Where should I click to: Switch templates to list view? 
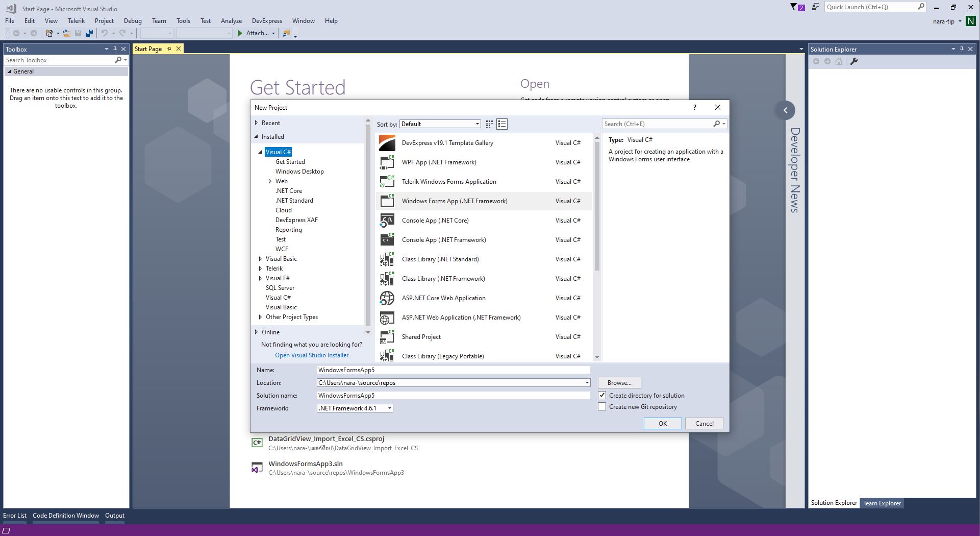click(502, 124)
